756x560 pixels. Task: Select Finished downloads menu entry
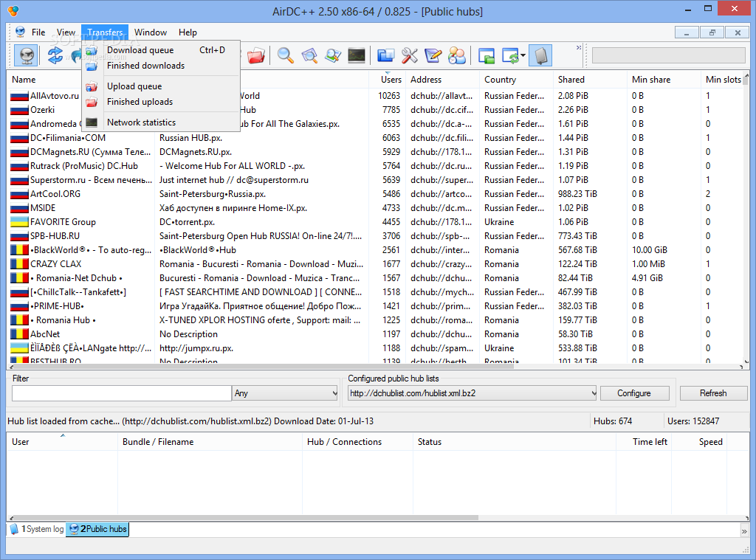click(161, 66)
